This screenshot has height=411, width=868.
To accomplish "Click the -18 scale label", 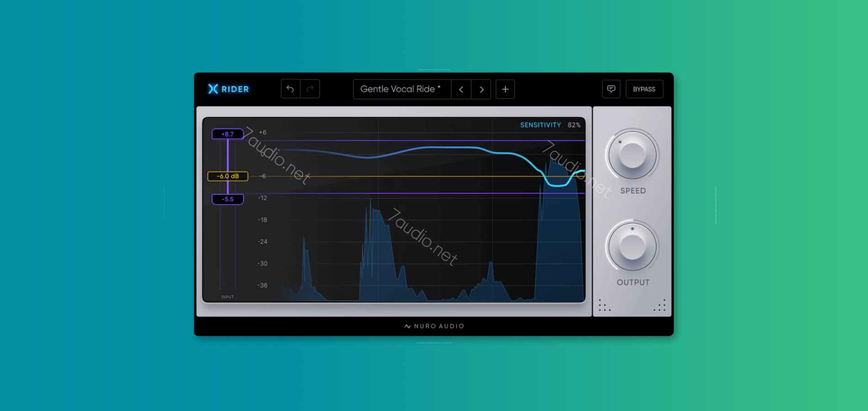I will [262, 220].
